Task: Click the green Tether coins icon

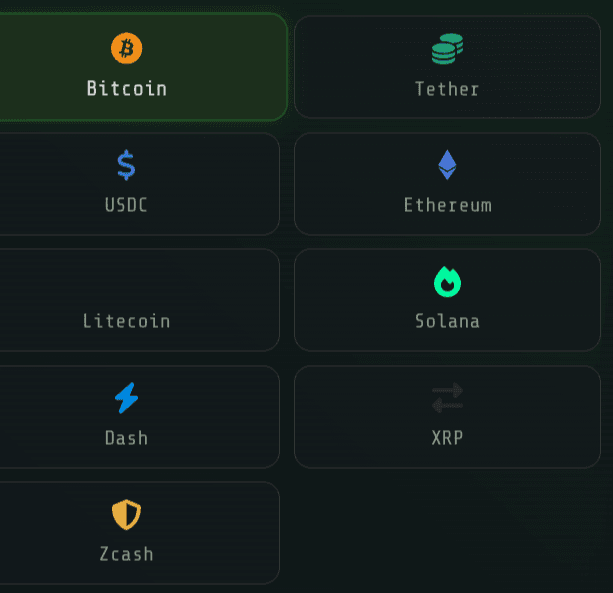Action: (x=447, y=48)
